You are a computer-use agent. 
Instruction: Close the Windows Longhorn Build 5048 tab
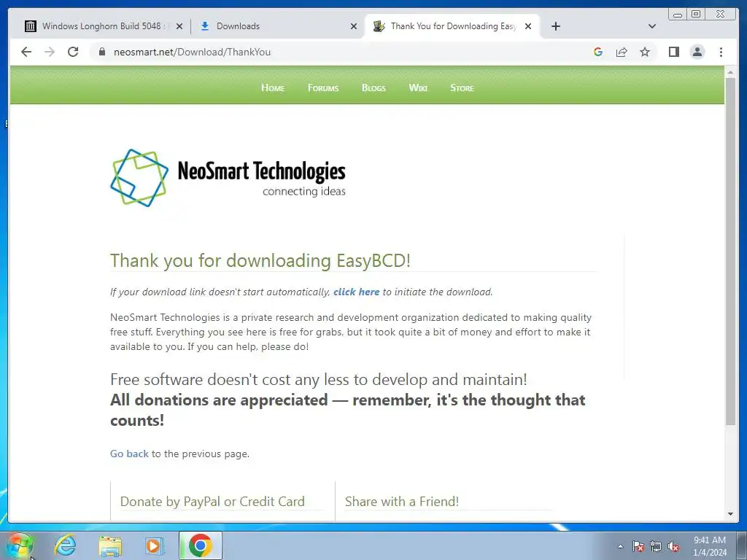coord(179,26)
